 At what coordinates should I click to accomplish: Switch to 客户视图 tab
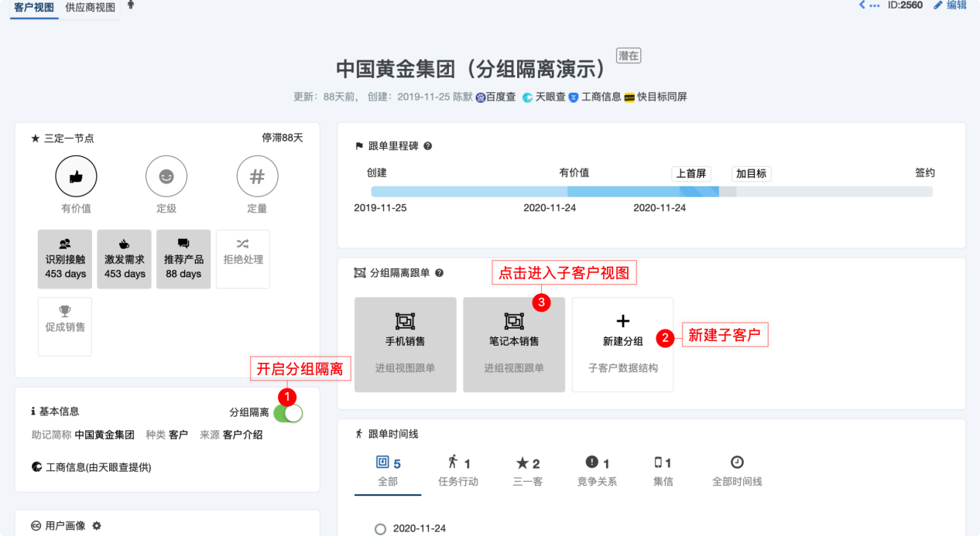[34, 7]
